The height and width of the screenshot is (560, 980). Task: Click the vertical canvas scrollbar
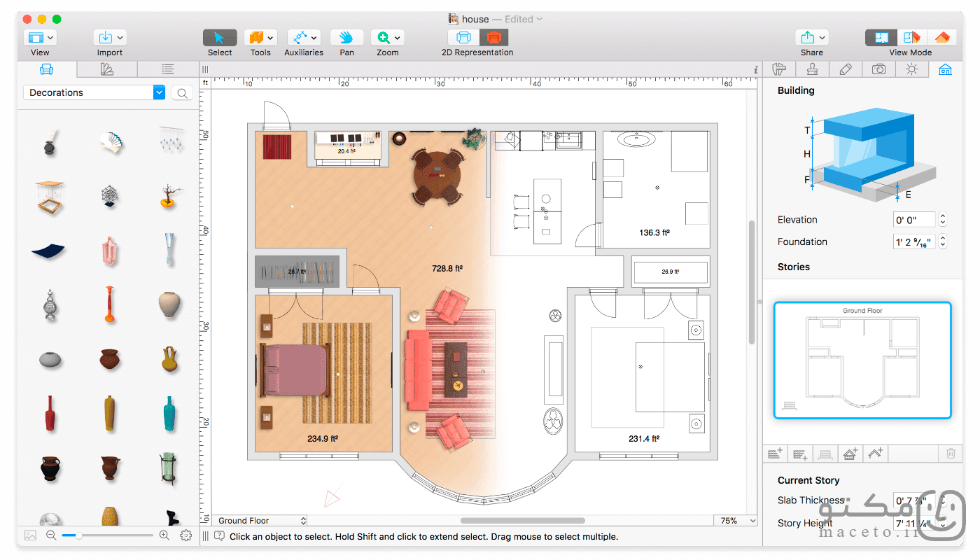752,282
